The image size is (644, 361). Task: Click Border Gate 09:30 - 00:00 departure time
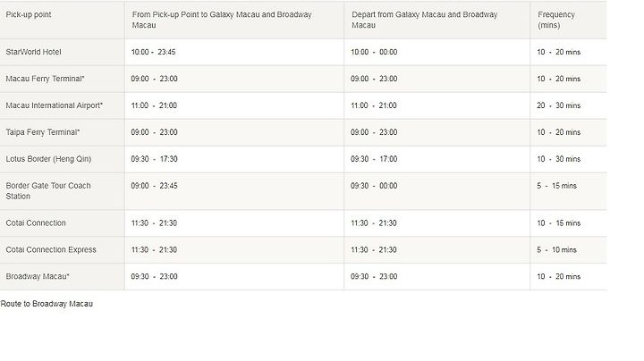click(x=374, y=186)
